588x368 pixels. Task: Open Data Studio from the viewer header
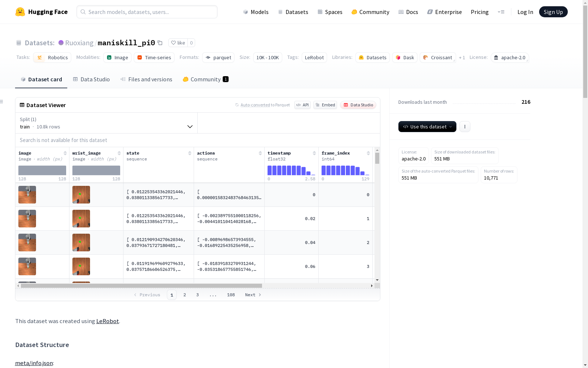pyautogui.click(x=358, y=105)
